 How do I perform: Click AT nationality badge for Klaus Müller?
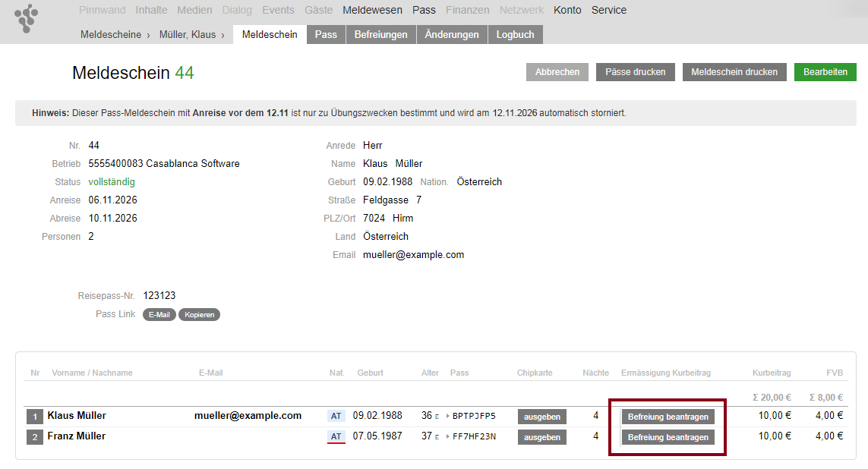tap(336, 416)
